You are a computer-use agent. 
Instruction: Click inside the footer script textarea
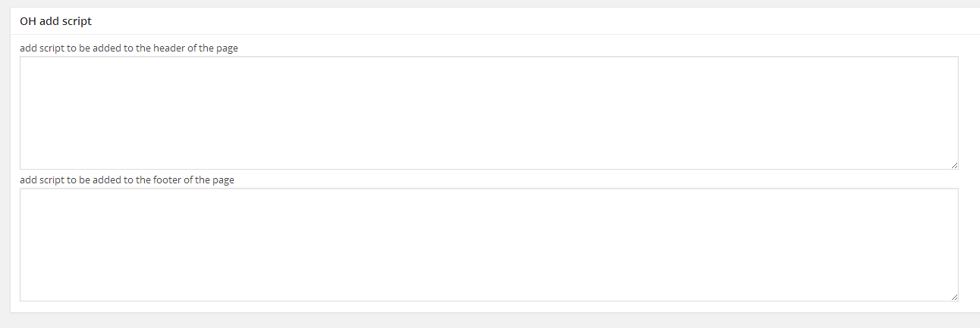tap(488, 244)
